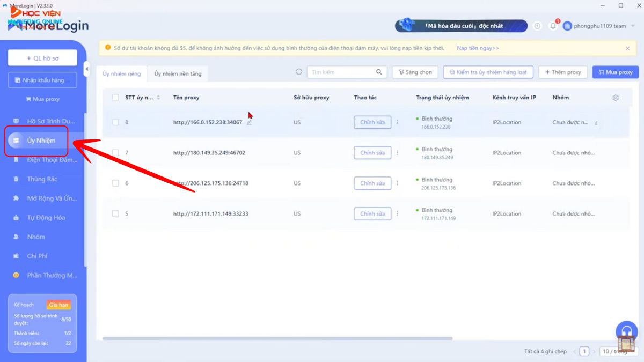Click page number 1 in pagination
This screenshot has height=362, width=644.
584,351
